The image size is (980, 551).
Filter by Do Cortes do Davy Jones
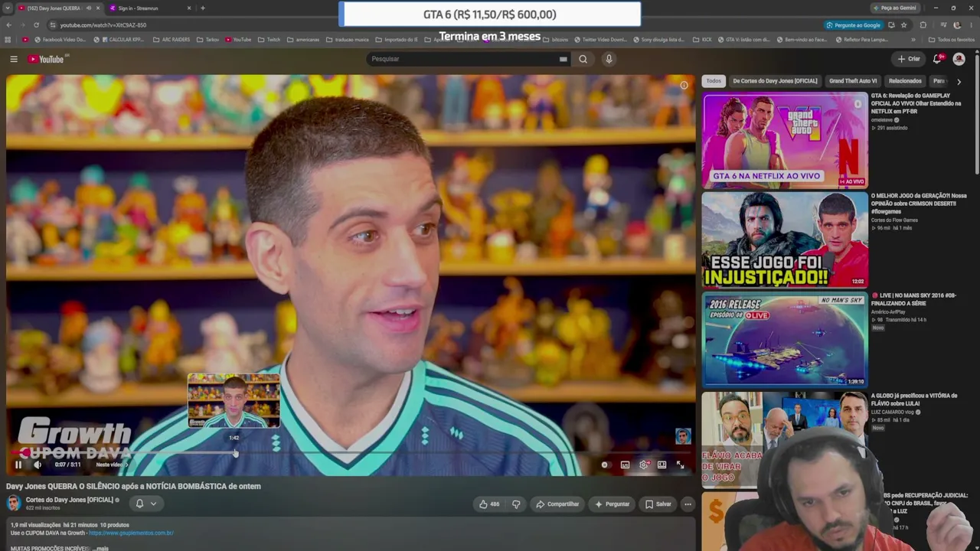point(775,81)
